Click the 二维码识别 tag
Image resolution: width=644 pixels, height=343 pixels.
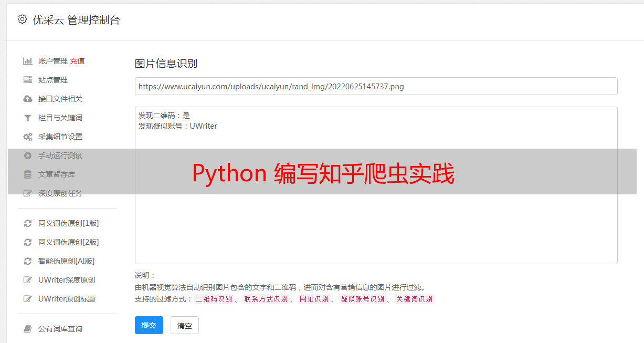click(214, 299)
